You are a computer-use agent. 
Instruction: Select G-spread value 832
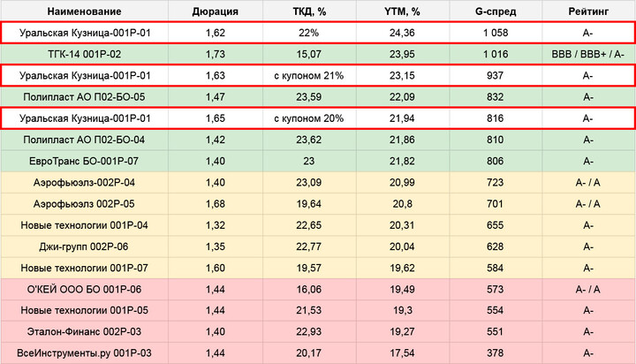point(496,97)
